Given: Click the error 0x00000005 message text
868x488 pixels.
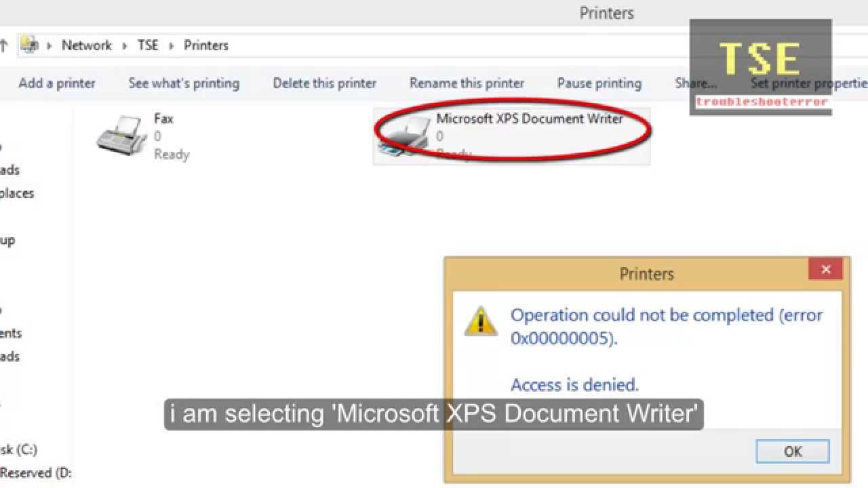Looking at the screenshot, I should 667,326.
